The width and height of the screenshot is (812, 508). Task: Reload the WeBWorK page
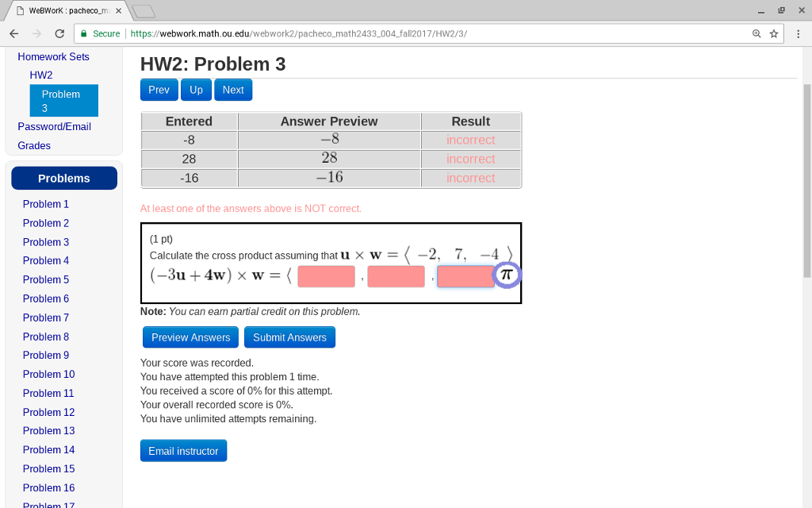tap(59, 34)
